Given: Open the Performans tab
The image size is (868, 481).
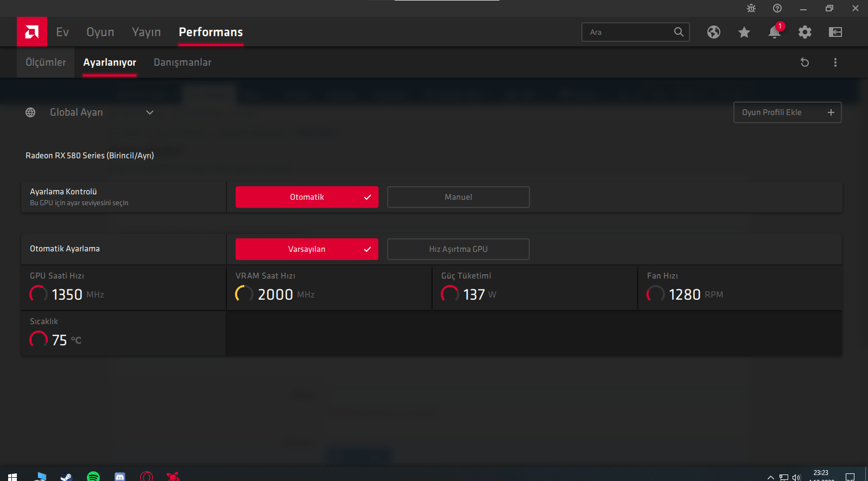Looking at the screenshot, I should [211, 32].
